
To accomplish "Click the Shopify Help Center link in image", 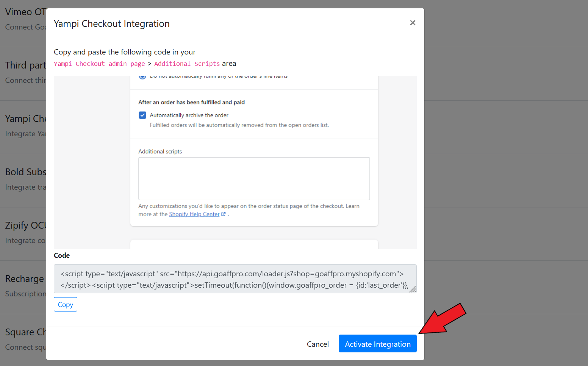I will (194, 214).
